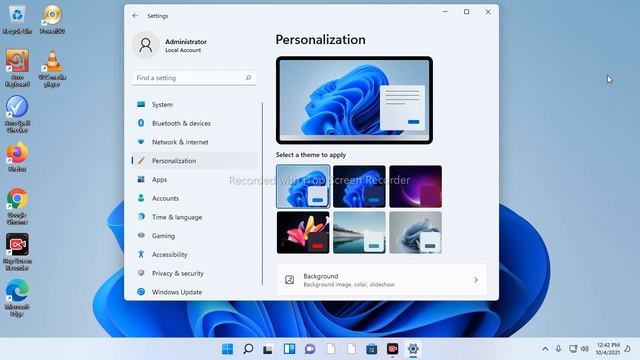The width and height of the screenshot is (640, 360).
Task: Launch Microsoft Store from the taskbar
Action: [371, 349]
